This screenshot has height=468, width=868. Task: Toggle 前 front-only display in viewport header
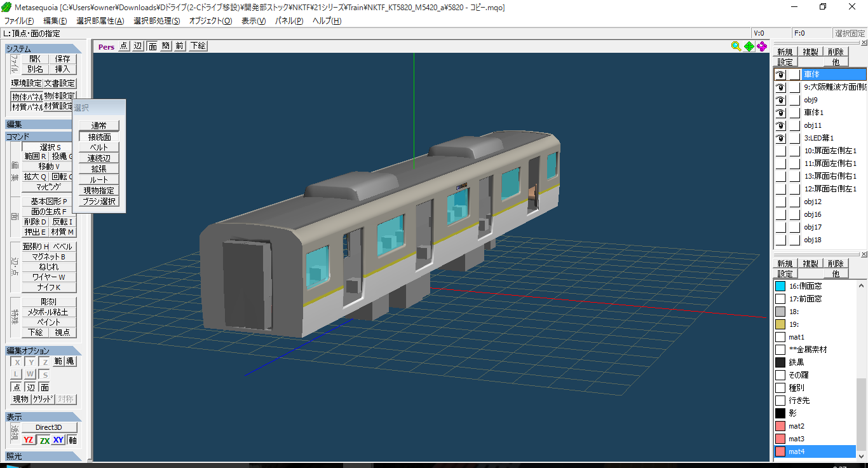[180, 46]
